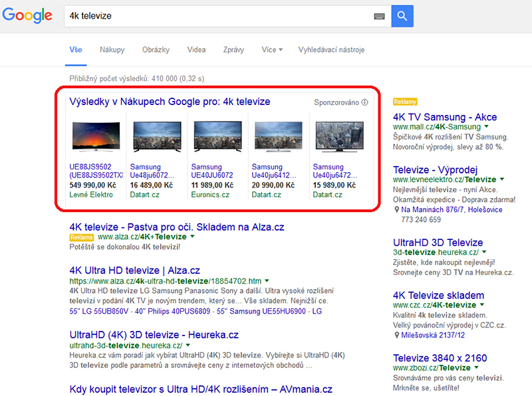Open the 4K TV Samsung - Akce ad

point(445,117)
